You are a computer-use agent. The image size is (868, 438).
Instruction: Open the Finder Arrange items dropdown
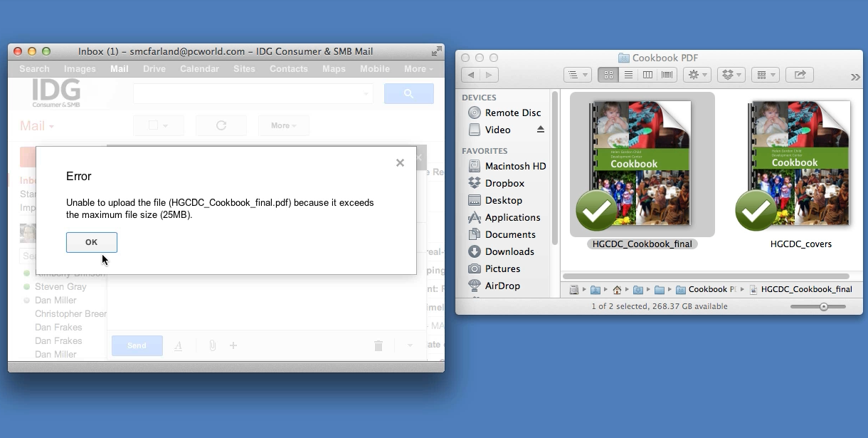pos(577,75)
